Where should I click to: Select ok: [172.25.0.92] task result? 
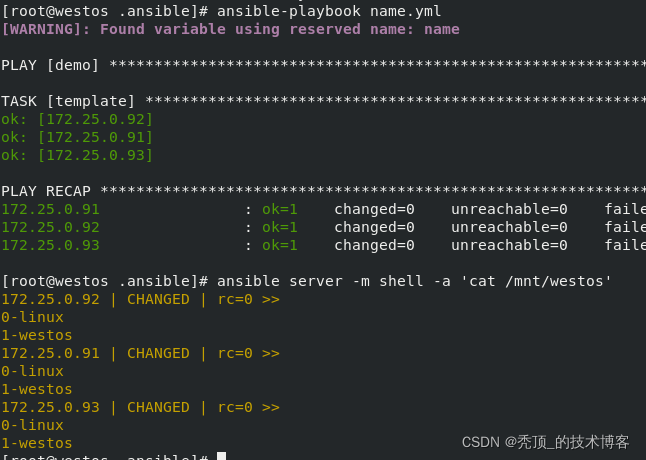(x=77, y=119)
